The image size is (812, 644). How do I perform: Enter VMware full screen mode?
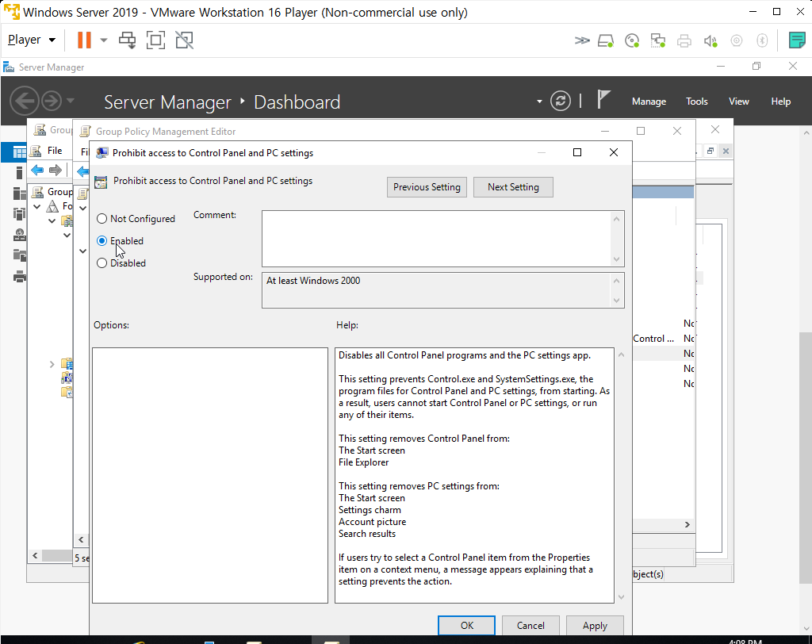pos(156,40)
